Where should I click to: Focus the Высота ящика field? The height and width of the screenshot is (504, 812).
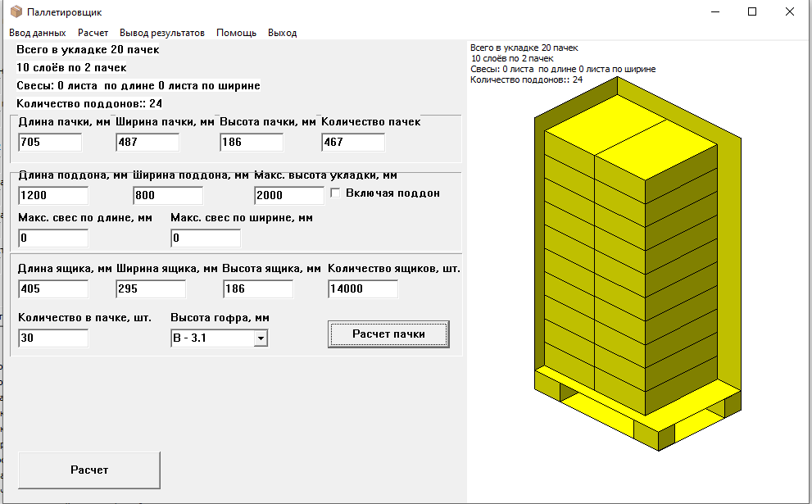[x=258, y=289]
